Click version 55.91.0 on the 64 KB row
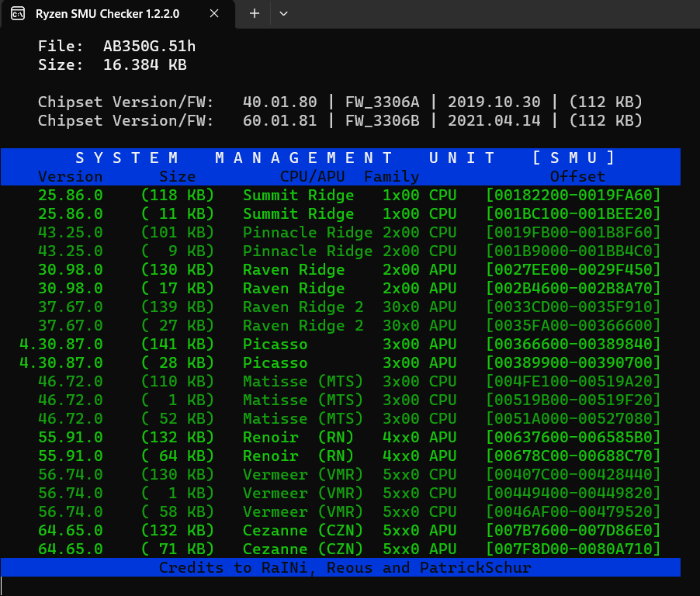The height and width of the screenshot is (596, 700). point(70,456)
